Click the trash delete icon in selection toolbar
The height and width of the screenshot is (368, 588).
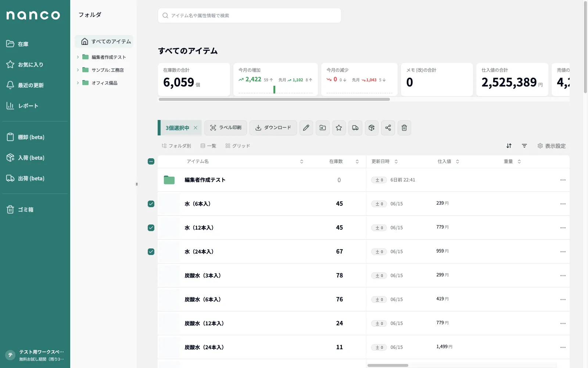pos(404,128)
